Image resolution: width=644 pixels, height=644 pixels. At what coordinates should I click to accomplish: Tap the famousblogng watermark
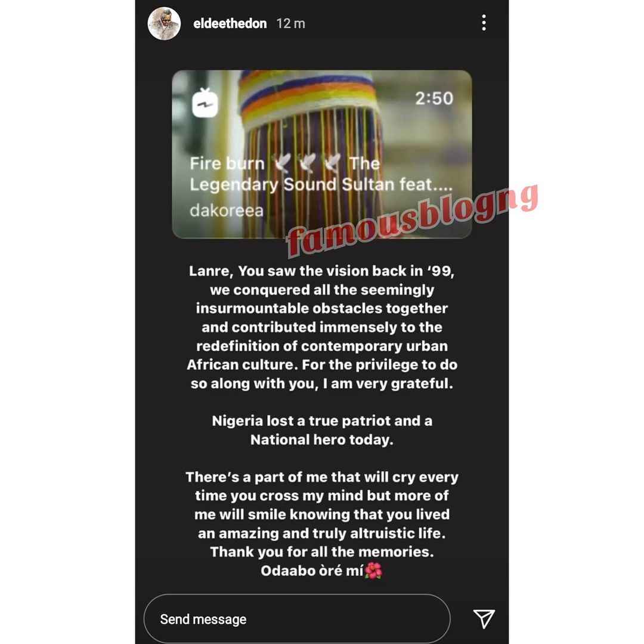[412, 220]
